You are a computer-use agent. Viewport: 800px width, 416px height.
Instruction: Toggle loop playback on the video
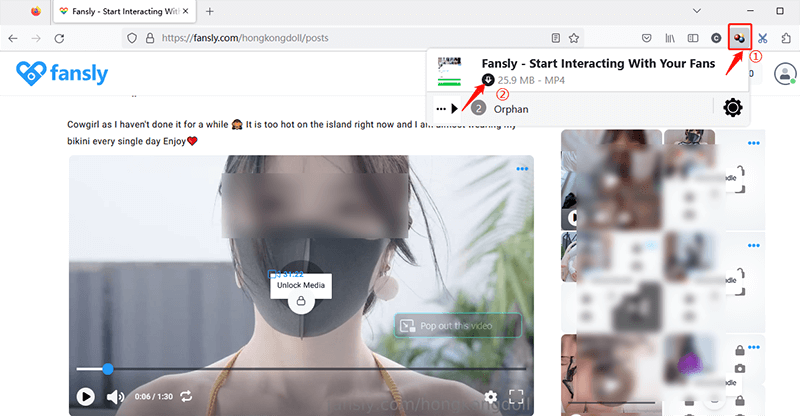coord(185,396)
